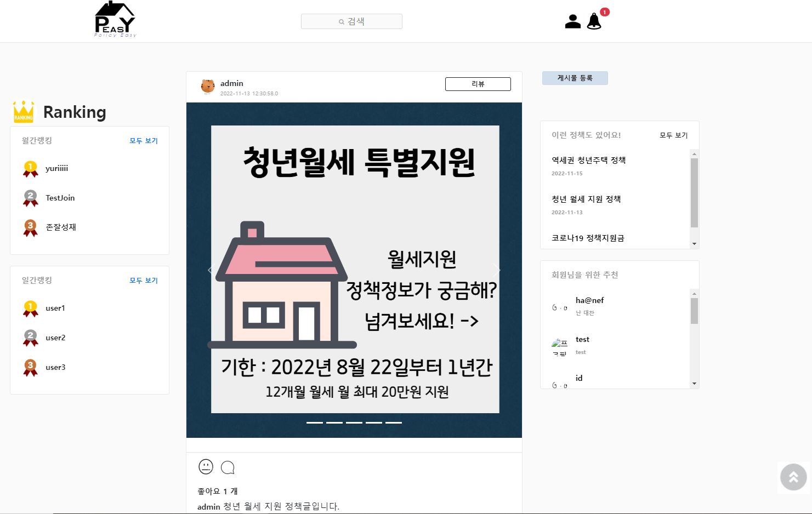
Task: Go to next carousel slide arrow
Action: point(496,270)
